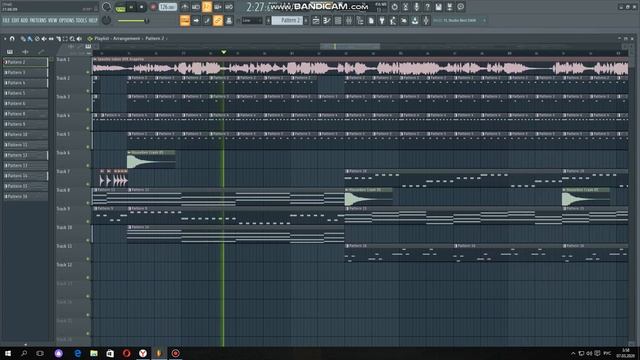Adjust the green main volume slider
This screenshot has height=360, width=640.
(x=132, y=20)
